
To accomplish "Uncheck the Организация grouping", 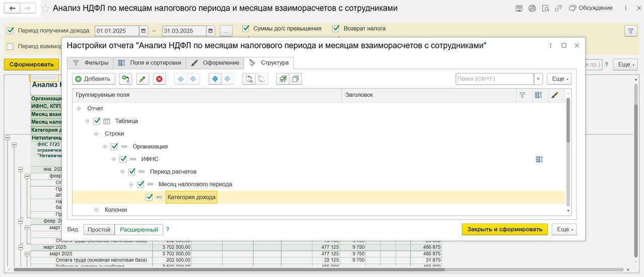I will point(114,147).
